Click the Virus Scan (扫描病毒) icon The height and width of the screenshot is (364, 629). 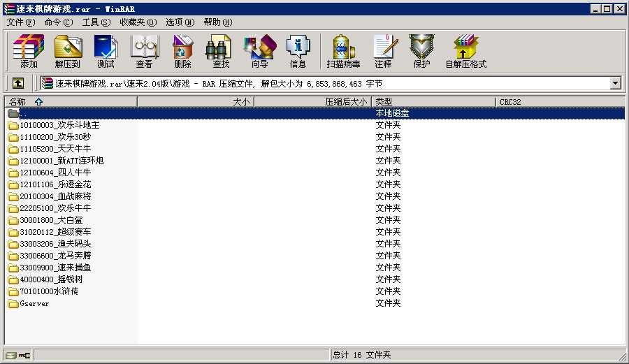[343, 51]
